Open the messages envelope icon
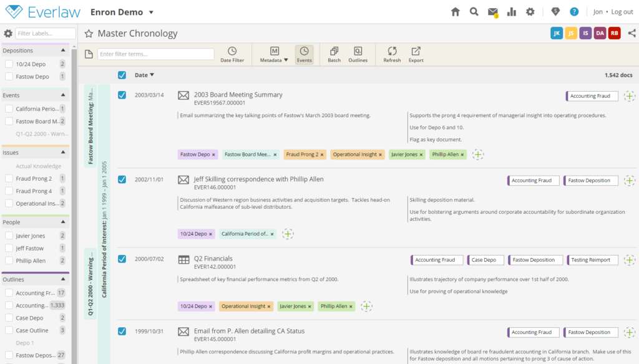Image resolution: width=639 pixels, height=364 pixels. pos(493,12)
